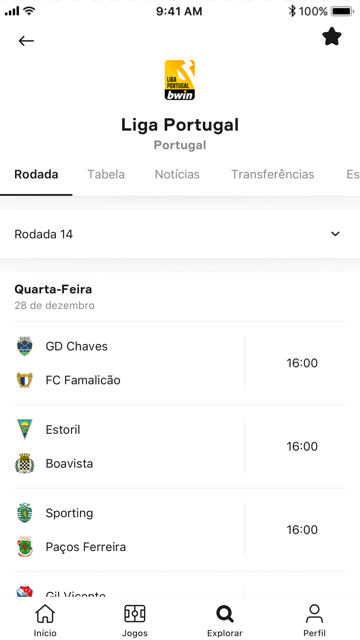Click the GD Chaves club crest
Image resolution: width=360 pixels, height=640 pixels.
pos(24,346)
